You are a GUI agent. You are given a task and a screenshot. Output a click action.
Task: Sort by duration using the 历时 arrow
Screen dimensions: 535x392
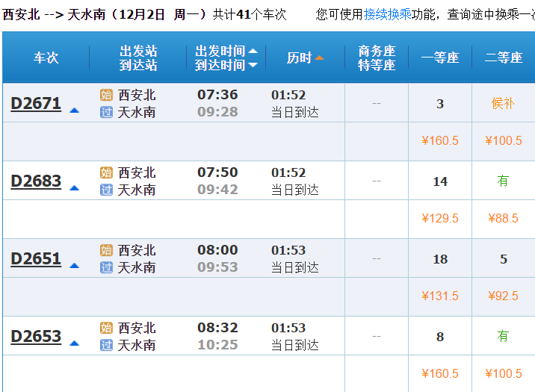(x=320, y=58)
